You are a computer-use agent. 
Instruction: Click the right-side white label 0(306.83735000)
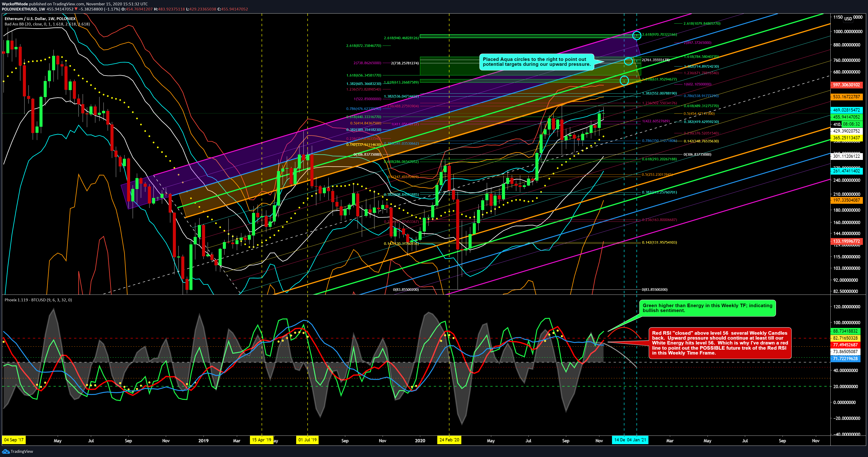pos(697,155)
